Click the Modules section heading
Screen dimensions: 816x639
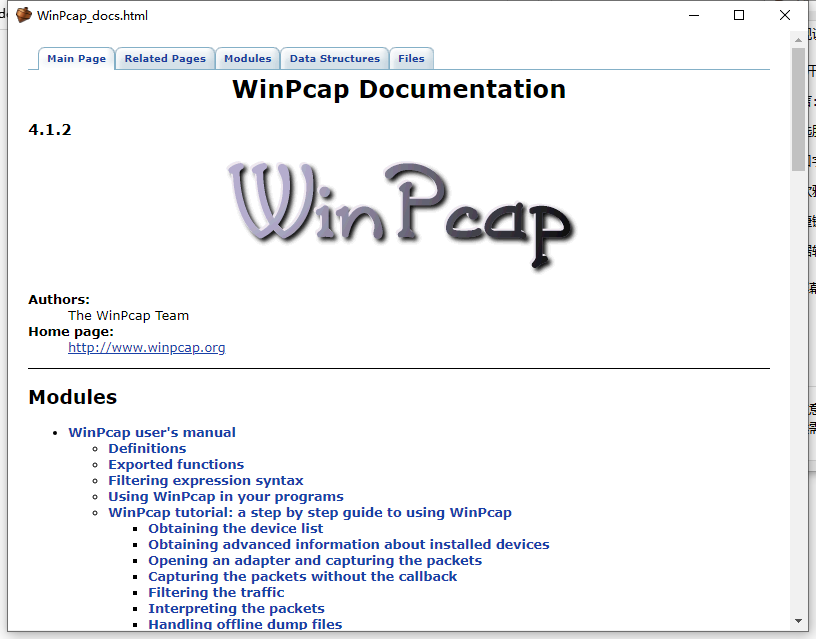(x=73, y=397)
